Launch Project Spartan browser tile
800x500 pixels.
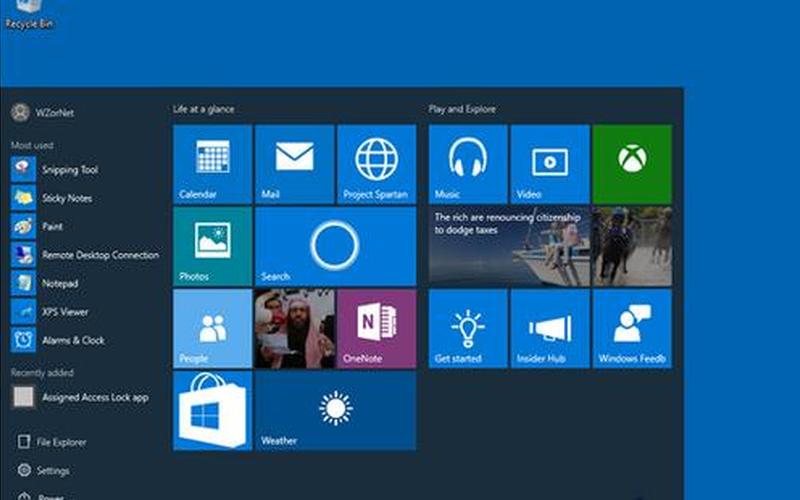coord(377,164)
